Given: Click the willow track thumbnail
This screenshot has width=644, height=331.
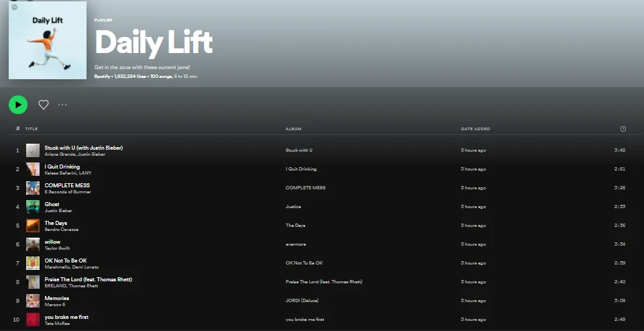Looking at the screenshot, I should pyautogui.click(x=33, y=244).
